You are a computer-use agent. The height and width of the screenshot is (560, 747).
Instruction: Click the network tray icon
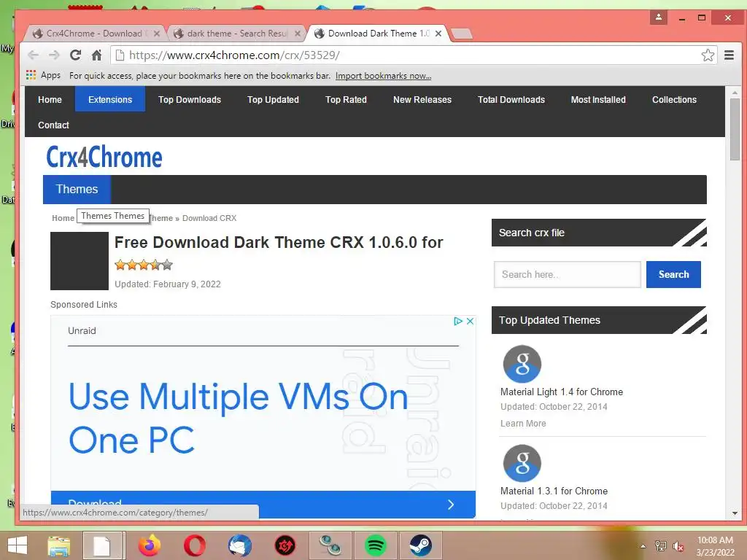point(661,546)
